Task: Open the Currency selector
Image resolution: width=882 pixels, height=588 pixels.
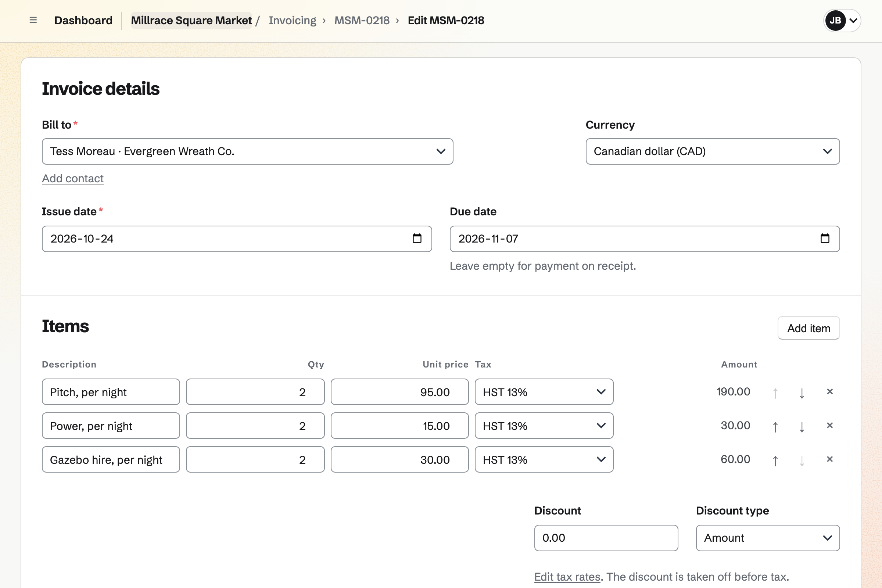Action: tap(713, 151)
